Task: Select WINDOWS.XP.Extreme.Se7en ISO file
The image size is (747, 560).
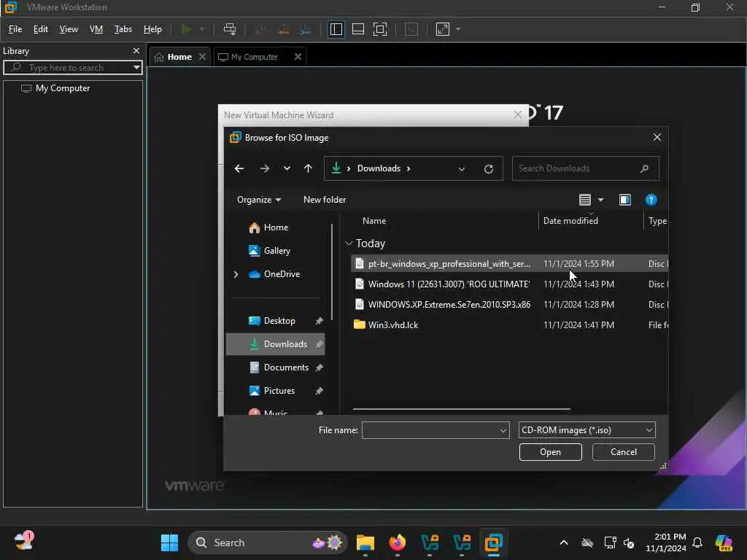Action: [509, 305]
